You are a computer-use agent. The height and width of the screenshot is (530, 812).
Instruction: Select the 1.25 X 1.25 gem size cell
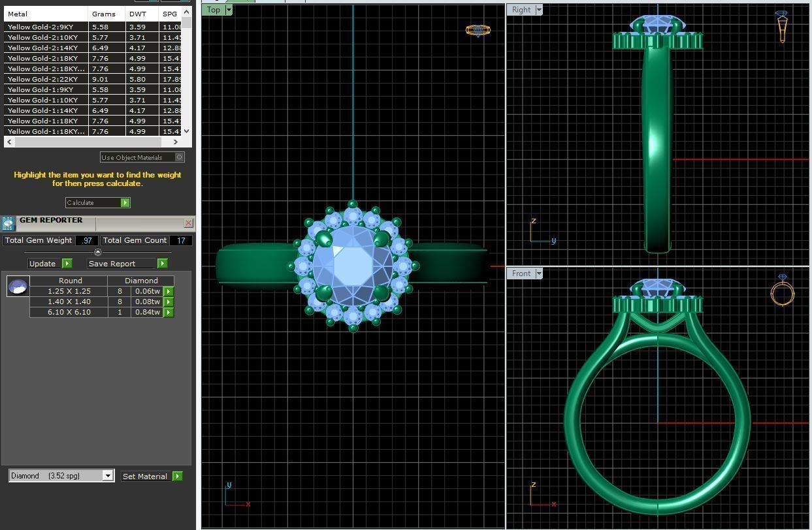coord(69,291)
